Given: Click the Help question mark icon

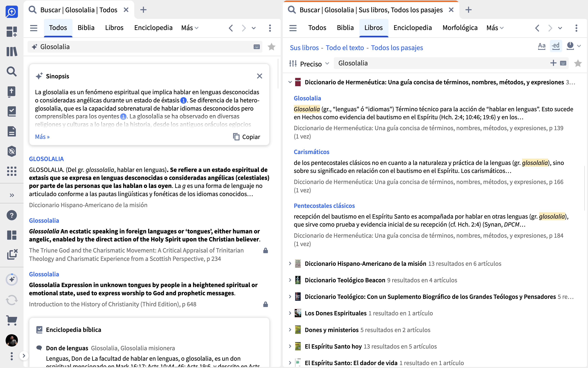Looking at the screenshot, I should click(x=12, y=215).
